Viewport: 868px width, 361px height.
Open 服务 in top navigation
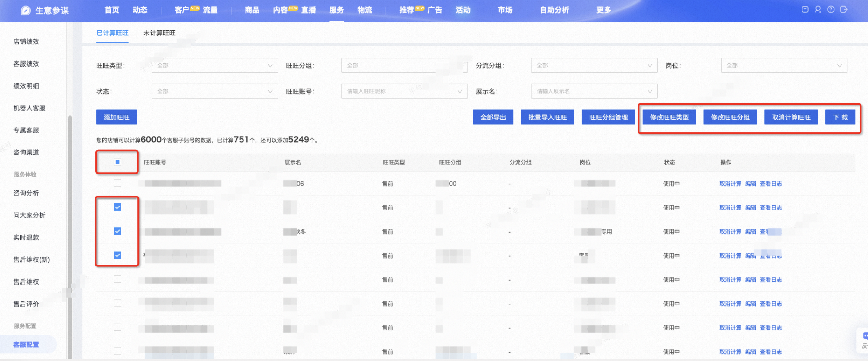336,10
